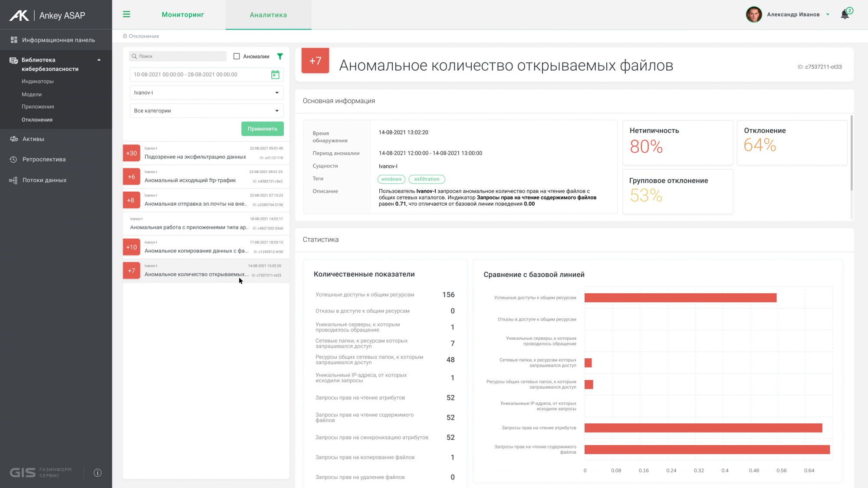The height and width of the screenshot is (488, 868).
Task: Select the Индикаторы submenu item
Action: coord(38,82)
